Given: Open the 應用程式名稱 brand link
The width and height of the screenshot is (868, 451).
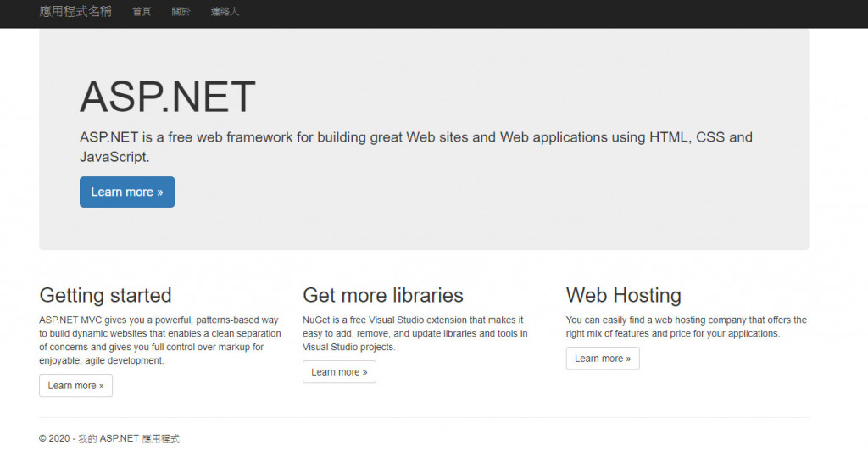Looking at the screenshot, I should (75, 11).
